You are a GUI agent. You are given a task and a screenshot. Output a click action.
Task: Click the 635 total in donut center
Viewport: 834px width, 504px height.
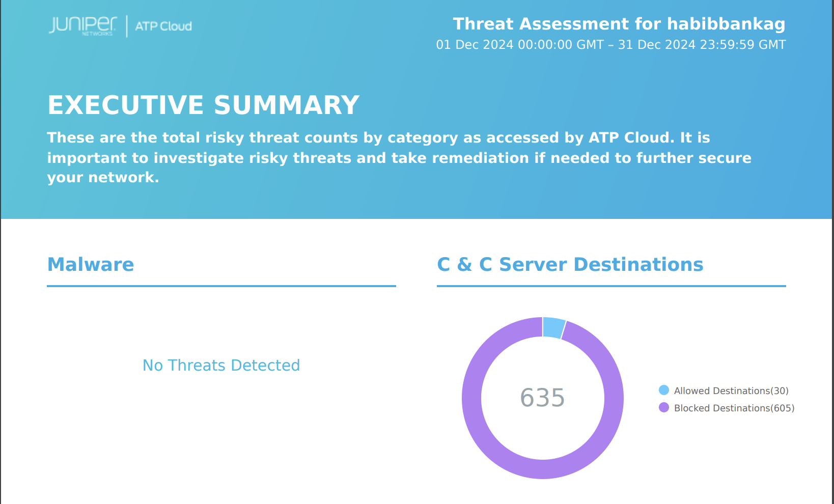coord(542,398)
